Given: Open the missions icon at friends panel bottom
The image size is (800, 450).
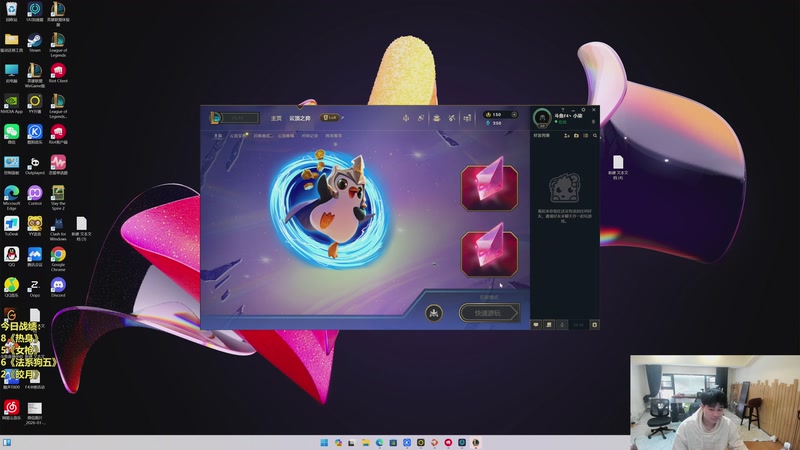Looking at the screenshot, I should coord(549,324).
